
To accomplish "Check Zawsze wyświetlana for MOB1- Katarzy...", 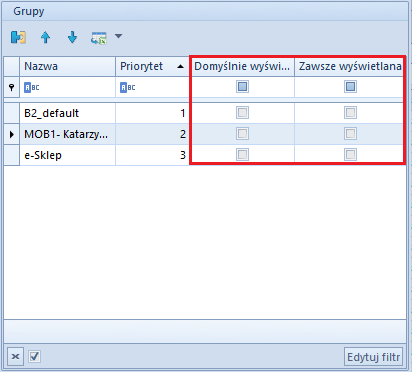I will tap(350, 134).
